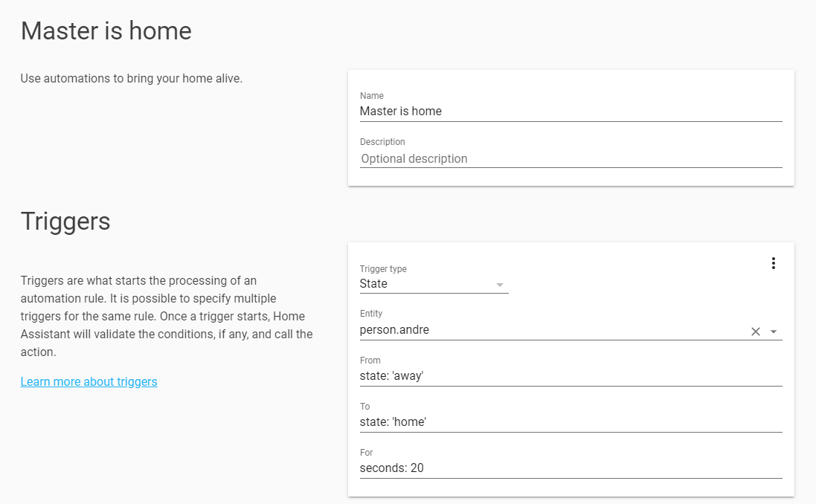
Task: Focus the From field with state 'away'
Action: point(570,376)
